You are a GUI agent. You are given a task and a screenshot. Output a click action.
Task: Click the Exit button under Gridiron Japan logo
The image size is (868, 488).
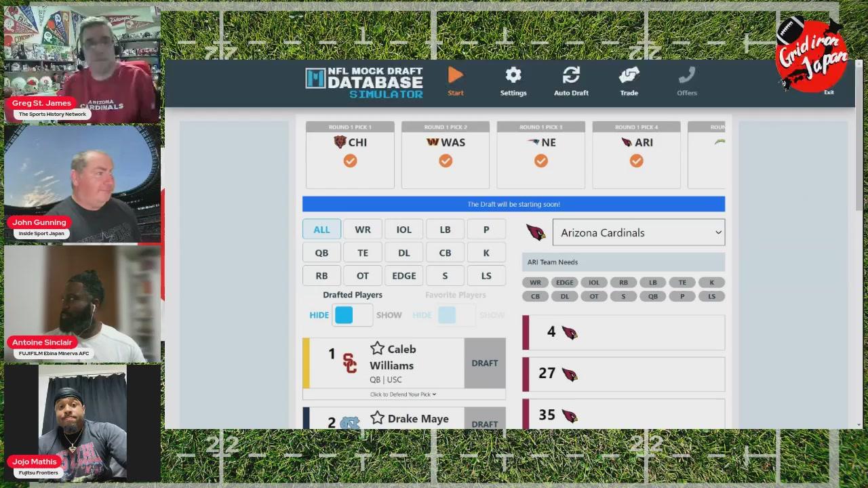[x=829, y=92]
